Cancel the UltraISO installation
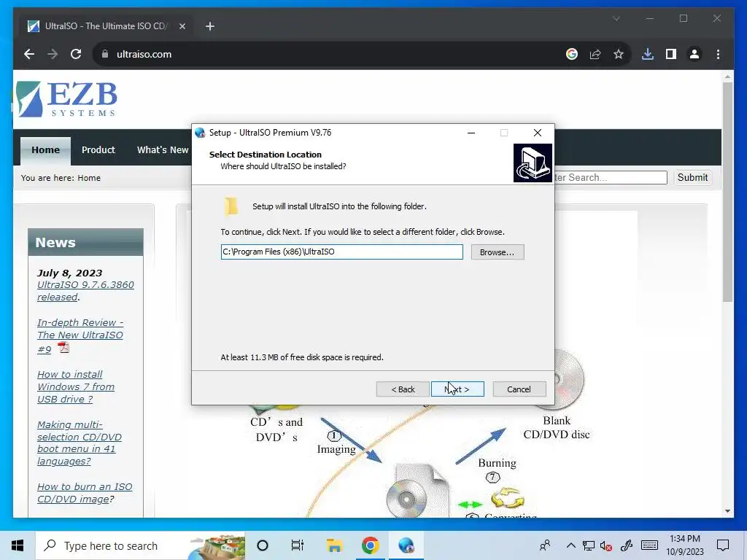747x560 pixels. pyautogui.click(x=519, y=389)
